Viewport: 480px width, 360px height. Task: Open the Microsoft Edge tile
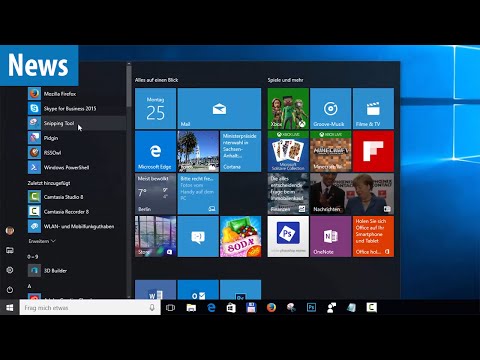coord(155,151)
